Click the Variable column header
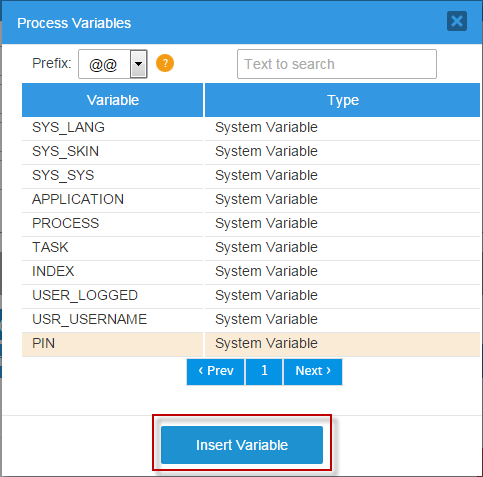Viewport: 483px width, 477px height. 112,100
